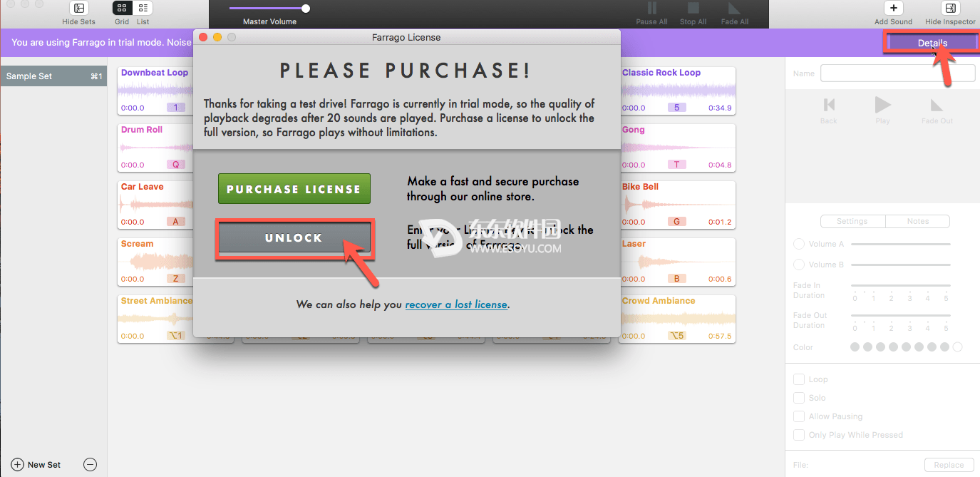This screenshot has width=980, height=477.
Task: Click the minus icon to remove set
Action: click(x=90, y=464)
